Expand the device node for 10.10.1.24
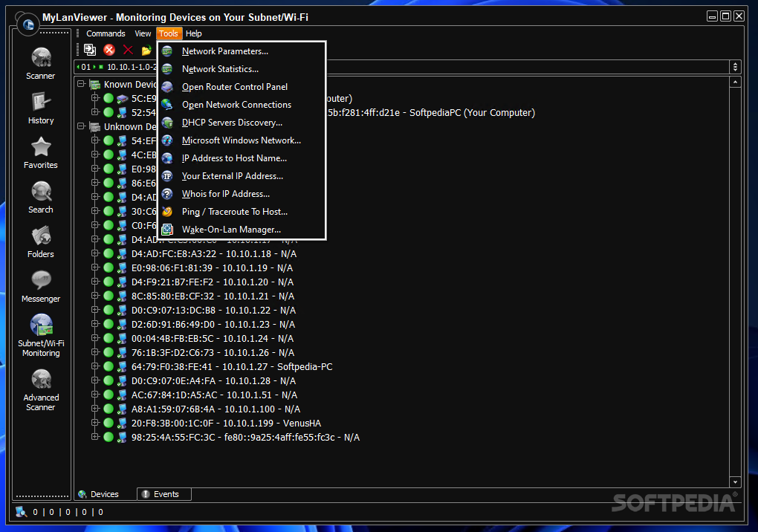The image size is (758, 532). pyautogui.click(x=95, y=338)
